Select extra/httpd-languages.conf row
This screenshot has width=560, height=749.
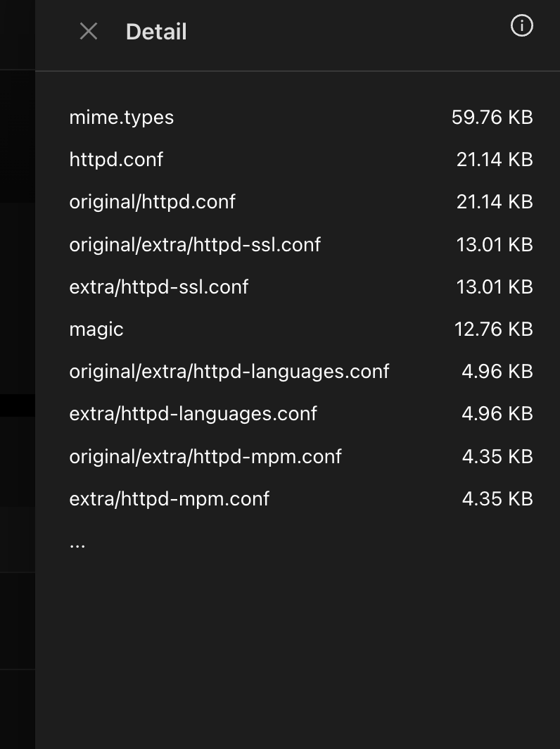[x=301, y=414]
